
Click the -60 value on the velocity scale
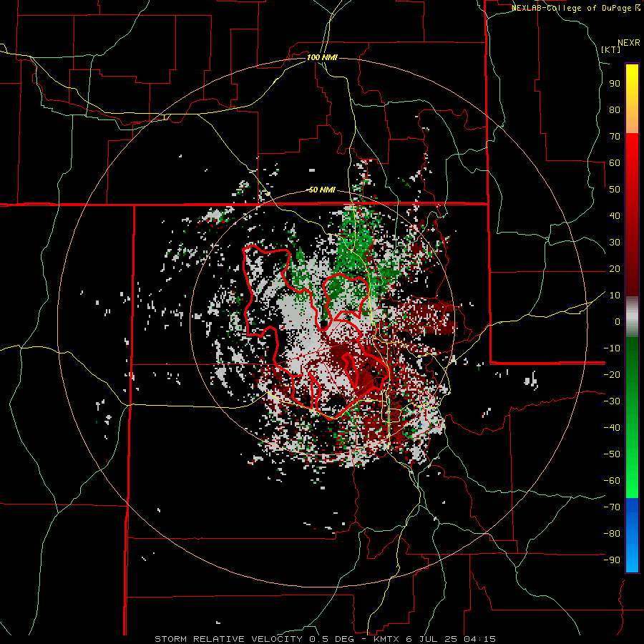pos(612,481)
